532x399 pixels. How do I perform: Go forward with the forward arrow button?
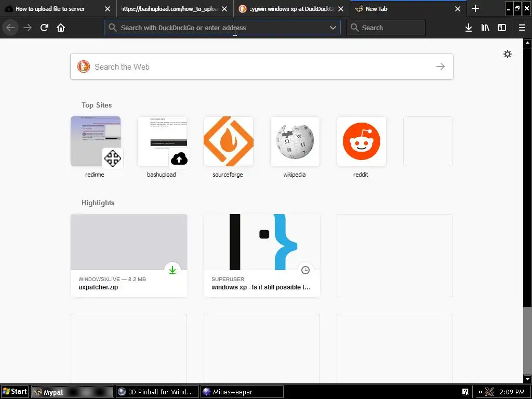28,28
